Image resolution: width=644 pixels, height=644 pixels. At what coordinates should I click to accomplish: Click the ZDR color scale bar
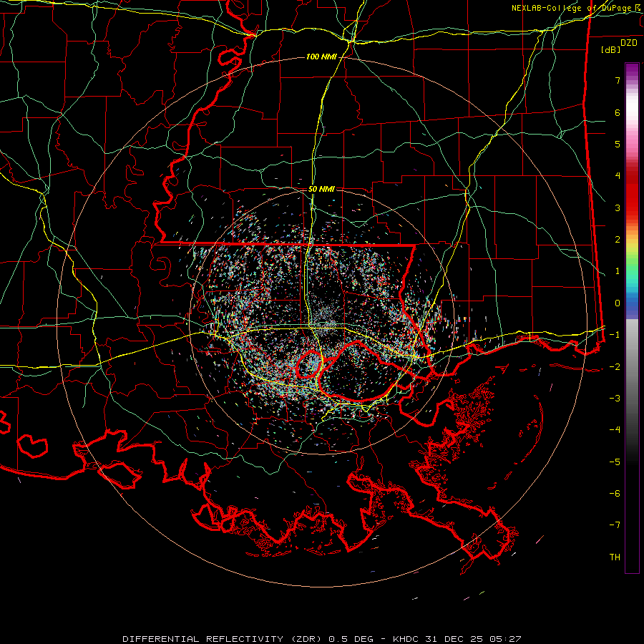[632, 318]
